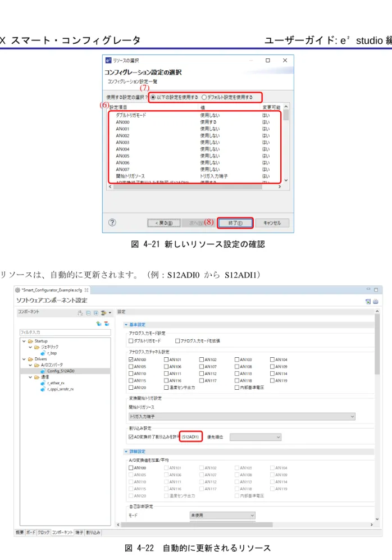Click the r_qspi_smstr_rx component icon
Image resolution: width=392 pixels, height=560 pixels.
(43, 389)
